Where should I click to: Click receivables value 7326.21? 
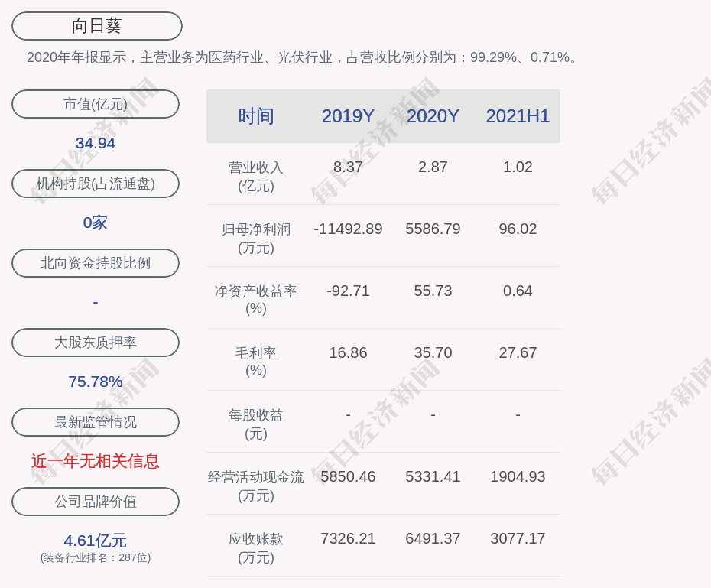348,538
